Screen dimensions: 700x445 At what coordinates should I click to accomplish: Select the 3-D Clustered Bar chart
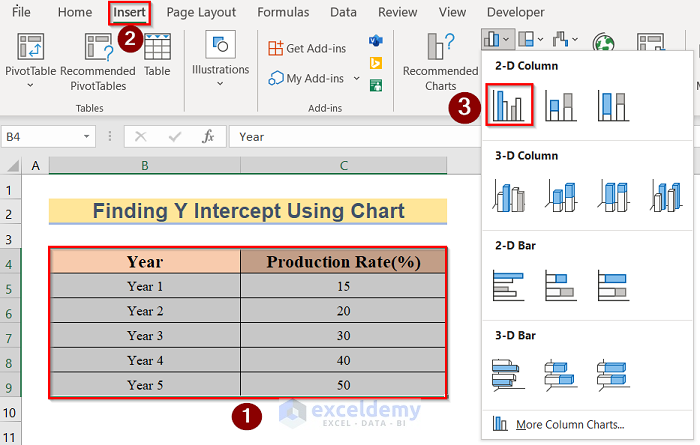click(509, 375)
